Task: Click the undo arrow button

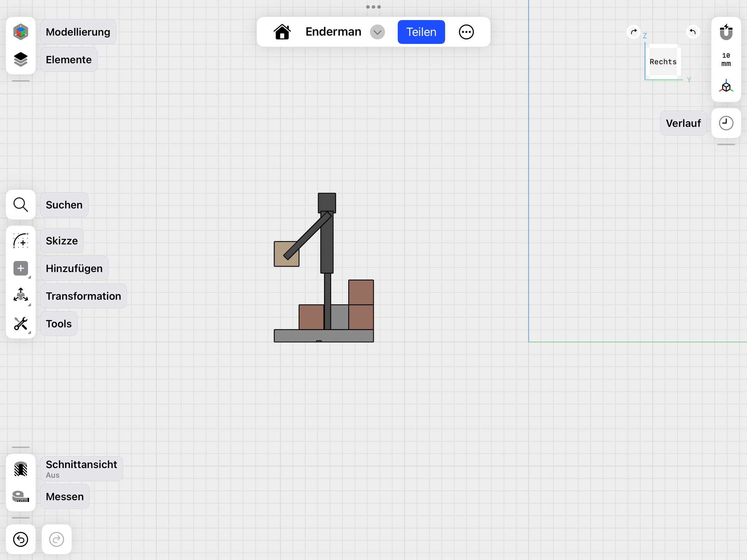Action: point(21,539)
